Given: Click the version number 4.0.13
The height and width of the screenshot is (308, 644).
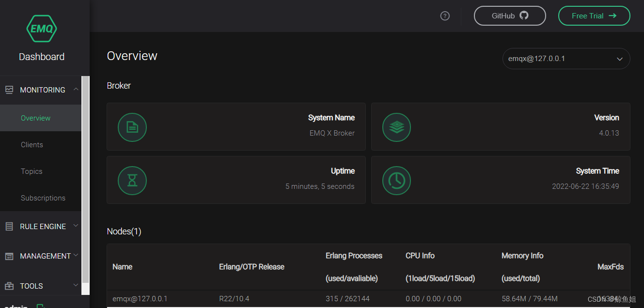Looking at the screenshot, I should [x=609, y=133].
